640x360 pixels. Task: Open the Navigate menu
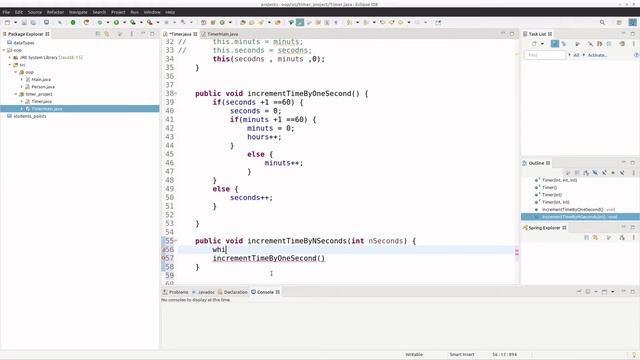pyautogui.click(x=78, y=12)
